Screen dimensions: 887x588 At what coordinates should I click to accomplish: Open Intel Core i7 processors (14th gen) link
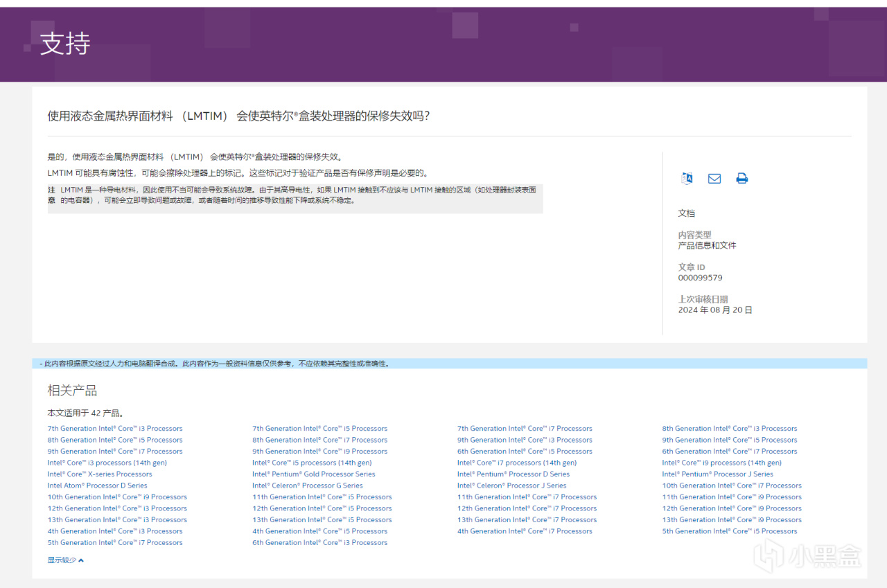click(x=517, y=463)
